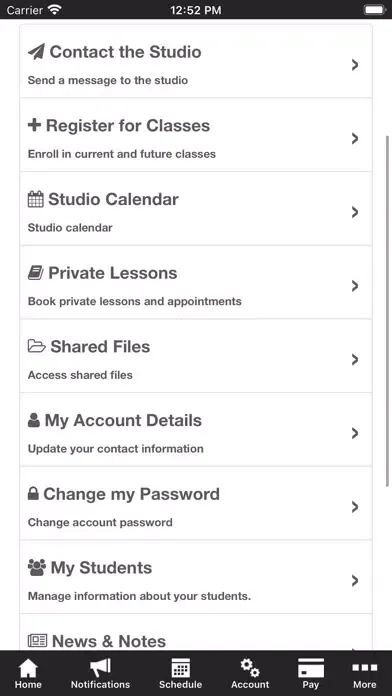This screenshot has width=392, height=696.
Task: Expand Contact the Studio via its chevron
Action: (x=355, y=65)
